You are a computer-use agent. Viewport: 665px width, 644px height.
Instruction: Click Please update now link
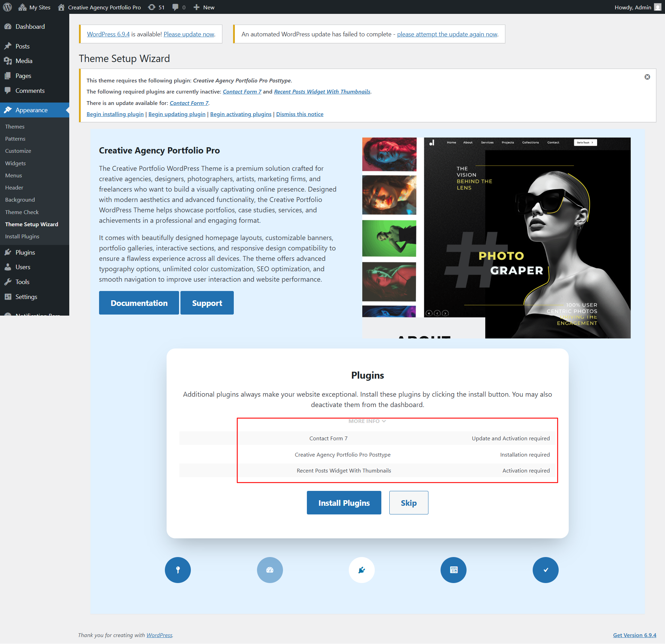(x=189, y=34)
